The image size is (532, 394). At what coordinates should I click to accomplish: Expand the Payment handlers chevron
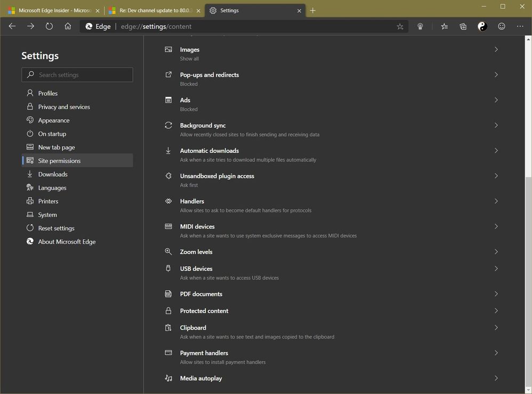coord(496,352)
